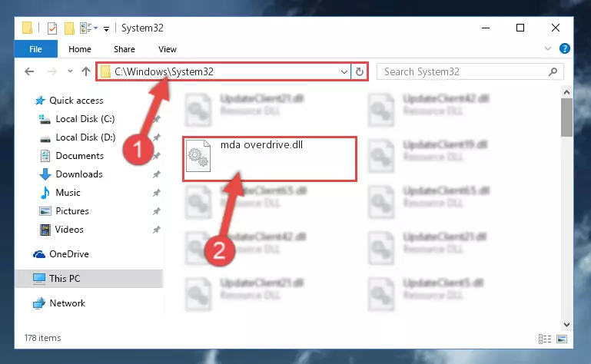Refresh the System32 folder view
Screen dimensions: 591x364
(360, 71)
